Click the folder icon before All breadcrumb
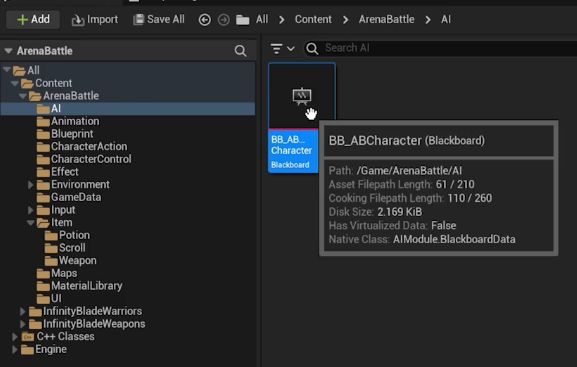The height and width of the screenshot is (367, 577). (x=243, y=20)
